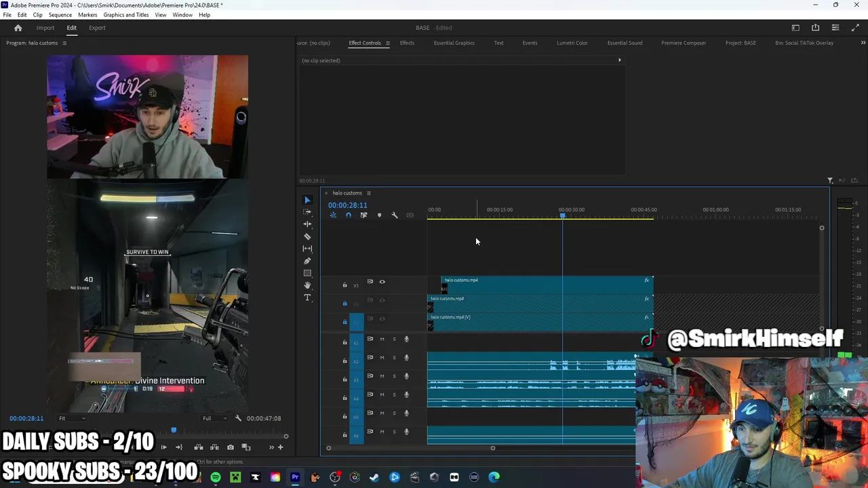Viewport: 868px width, 488px height.
Task: Select the Slip tool
Action: [x=307, y=249]
